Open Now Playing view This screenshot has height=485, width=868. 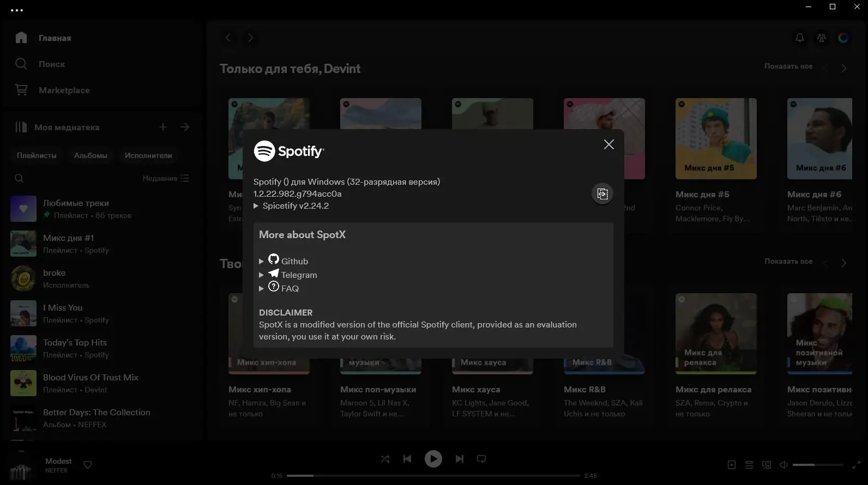pos(732,465)
